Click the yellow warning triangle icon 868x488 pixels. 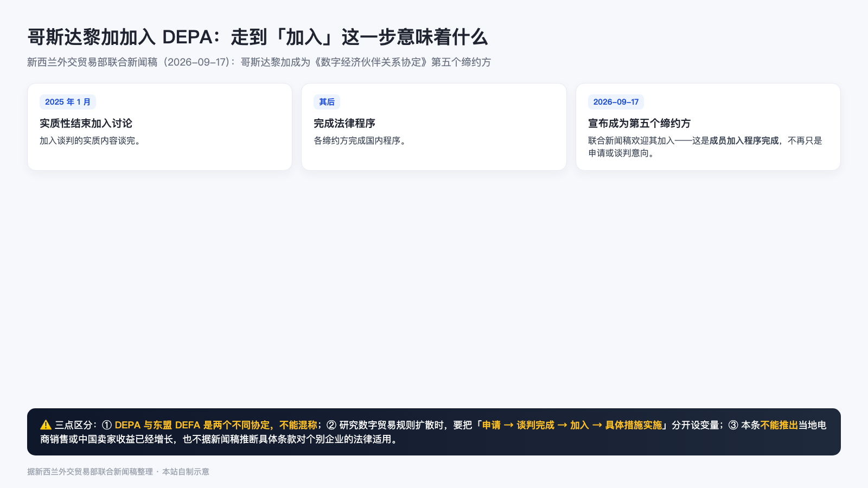(46, 425)
